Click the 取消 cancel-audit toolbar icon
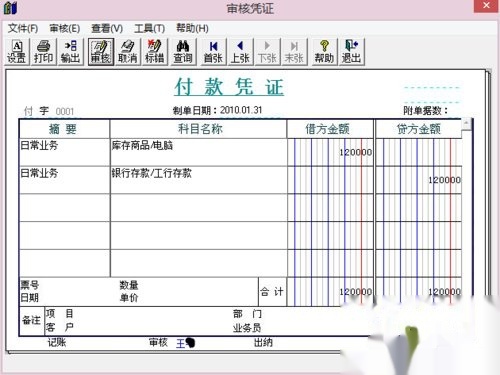 pyautogui.click(x=128, y=52)
